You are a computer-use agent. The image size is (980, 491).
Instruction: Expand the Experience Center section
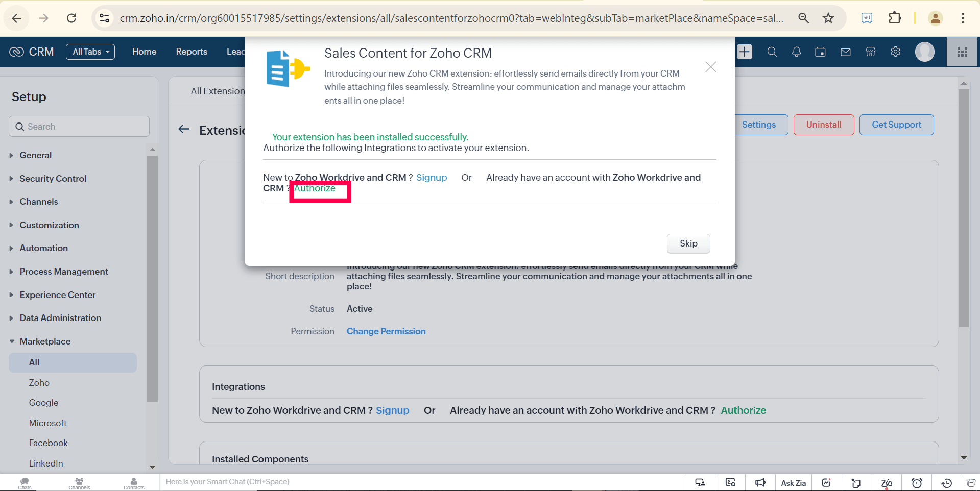click(x=58, y=295)
